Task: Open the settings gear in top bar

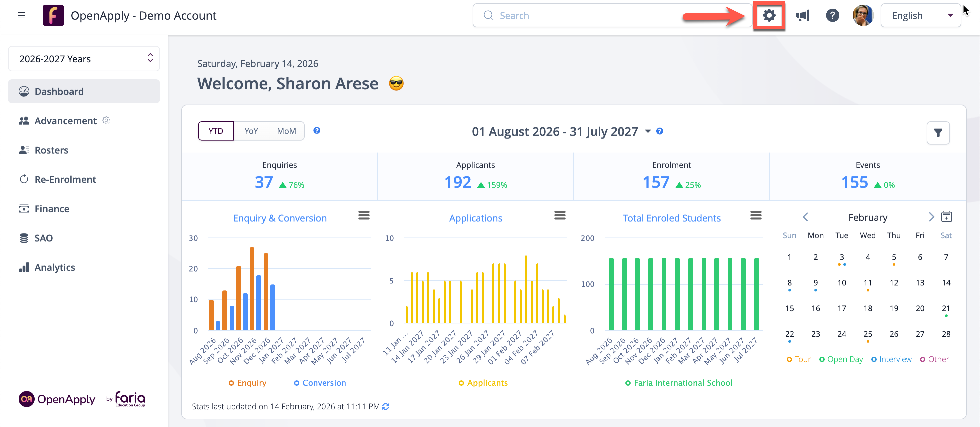Action: [769, 16]
